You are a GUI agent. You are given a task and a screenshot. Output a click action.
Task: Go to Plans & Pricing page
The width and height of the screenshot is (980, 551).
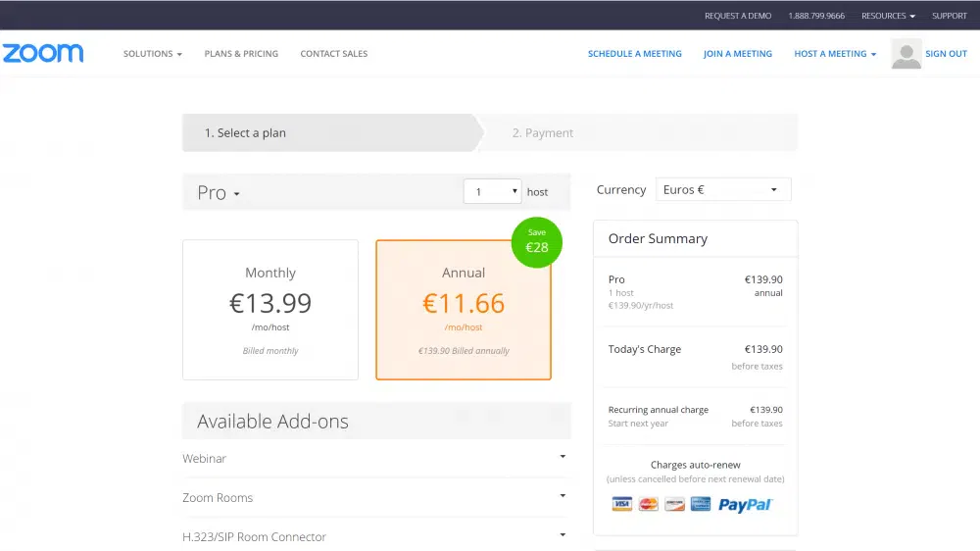coord(241,54)
